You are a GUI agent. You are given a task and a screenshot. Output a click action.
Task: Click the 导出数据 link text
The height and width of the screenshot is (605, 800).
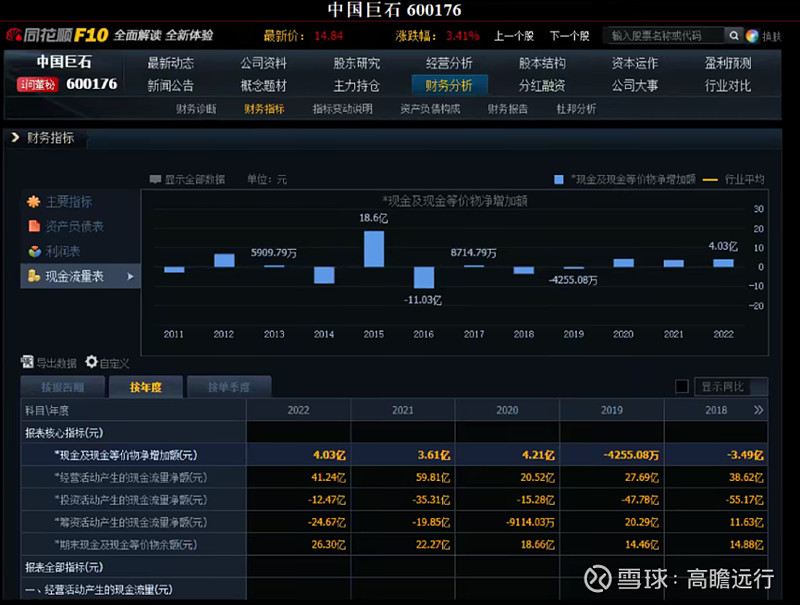[56, 363]
